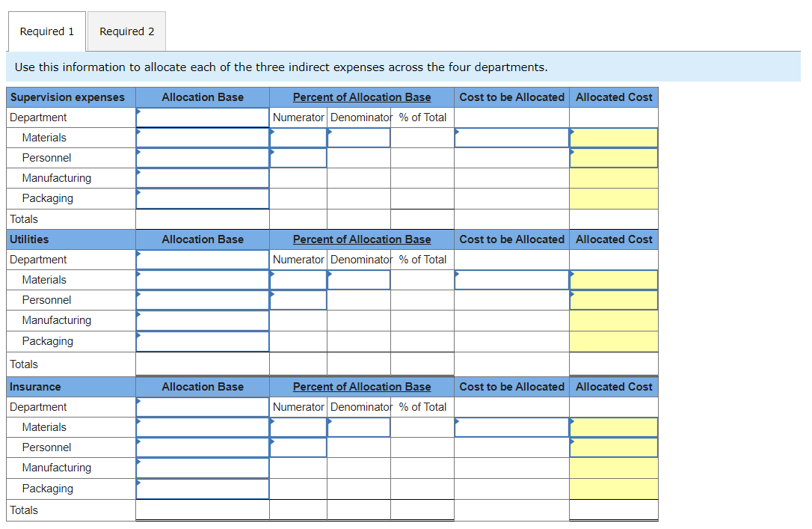Click Insurance Materials denominator field
This screenshot has width=812, height=529.
pos(359,427)
